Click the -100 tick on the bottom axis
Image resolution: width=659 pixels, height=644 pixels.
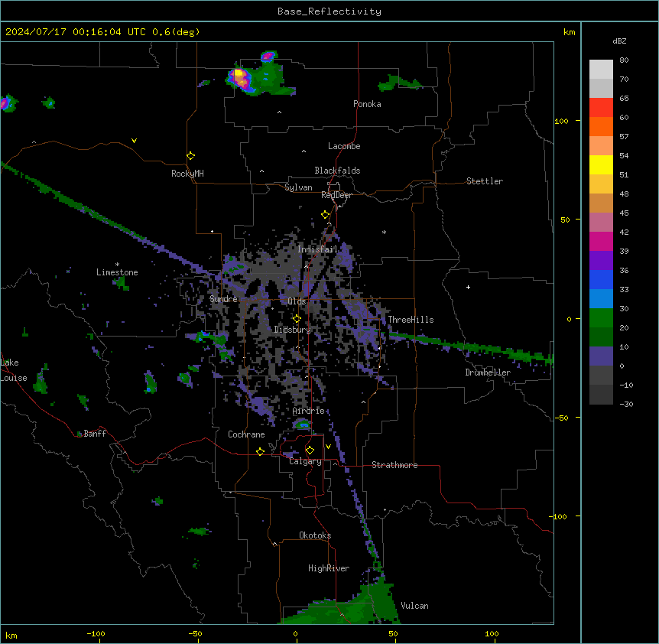(96, 633)
